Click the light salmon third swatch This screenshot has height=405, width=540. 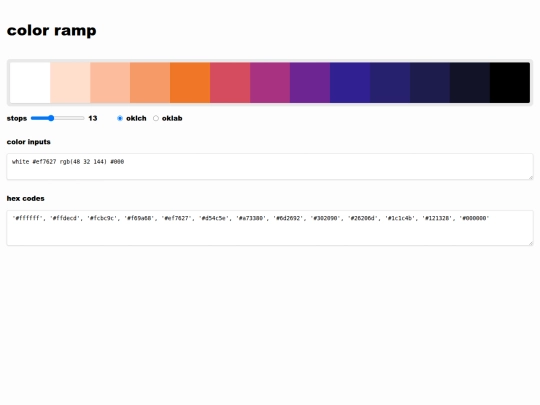click(110, 83)
